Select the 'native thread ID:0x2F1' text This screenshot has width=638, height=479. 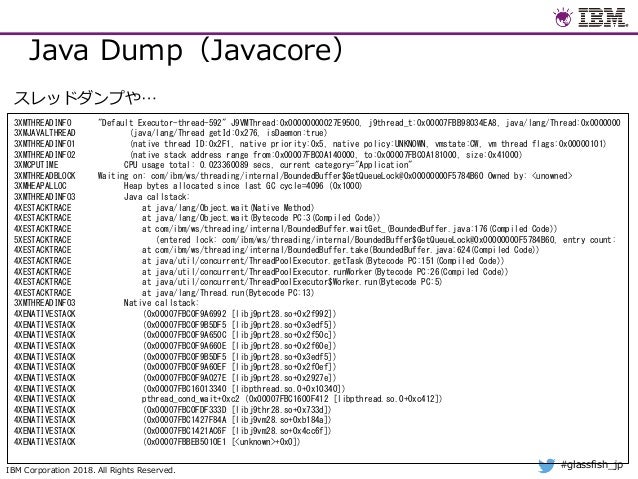coord(182,144)
